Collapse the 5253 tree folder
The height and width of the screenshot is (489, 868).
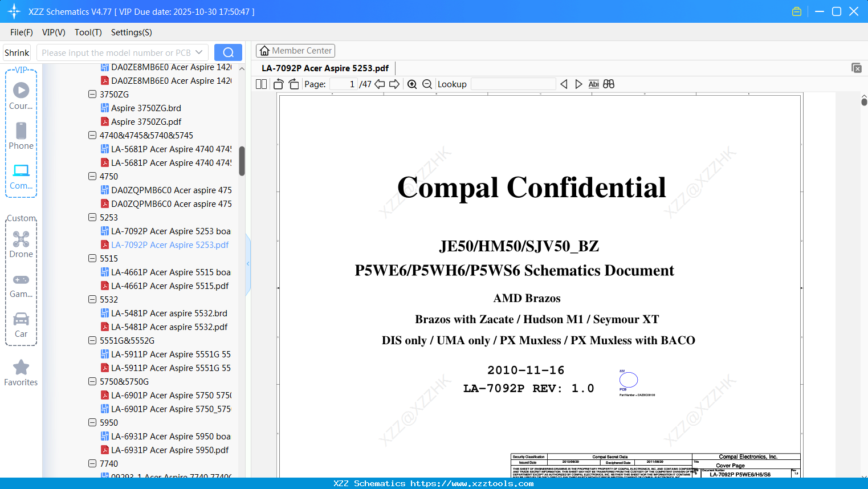click(92, 218)
